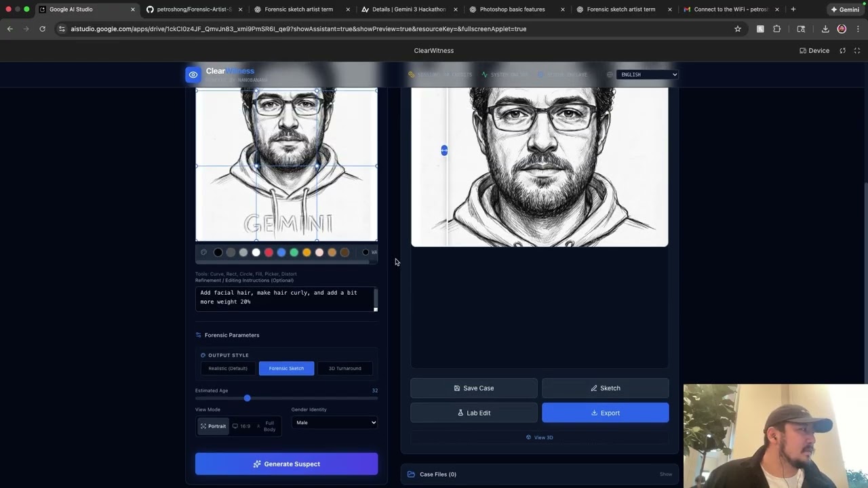Click the sketch canvas with the GEMINI hoodie

(x=286, y=165)
